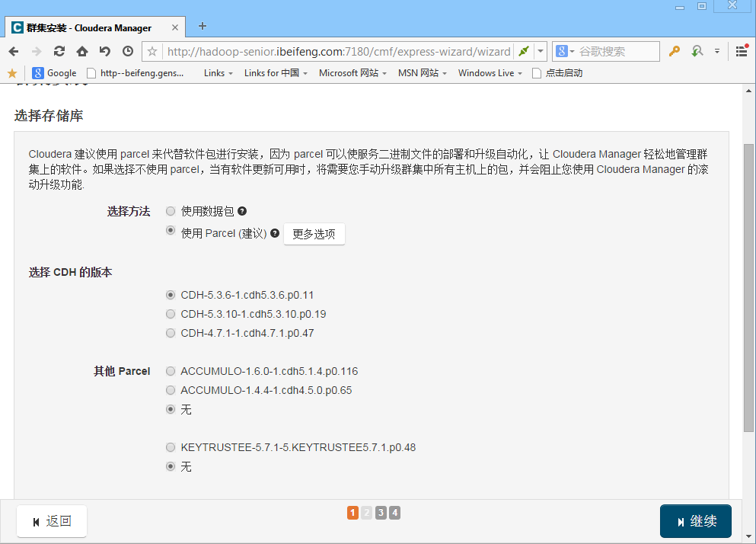
Task: Go to wizard step 2 indicator
Action: pos(366,513)
